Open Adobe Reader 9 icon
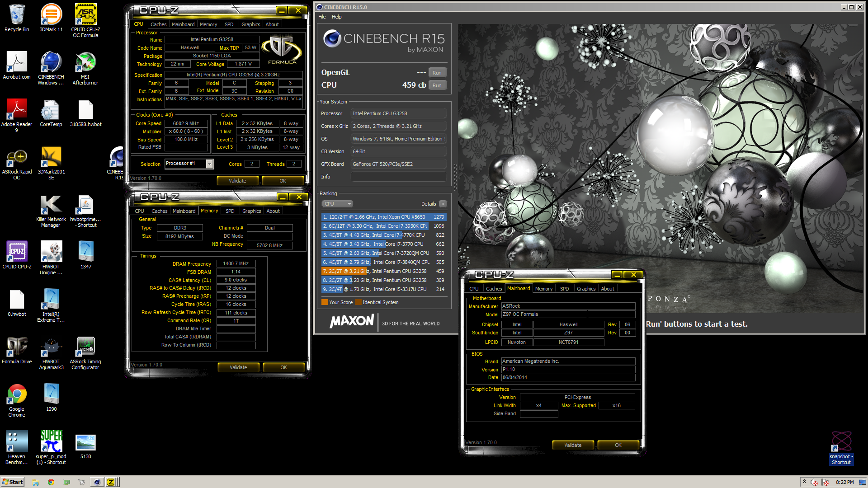The image size is (868, 488). coord(17,115)
